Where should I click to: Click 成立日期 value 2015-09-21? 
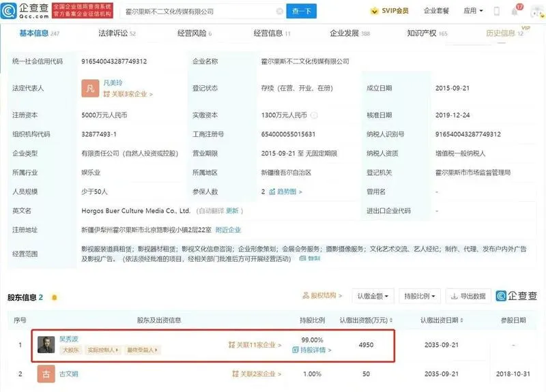point(452,89)
